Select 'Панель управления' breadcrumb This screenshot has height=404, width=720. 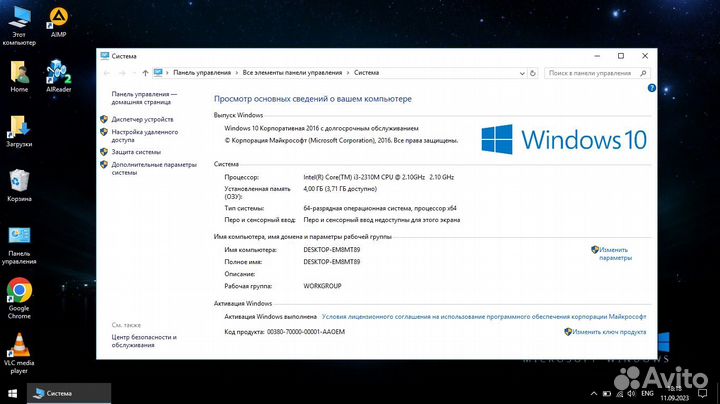(202, 73)
